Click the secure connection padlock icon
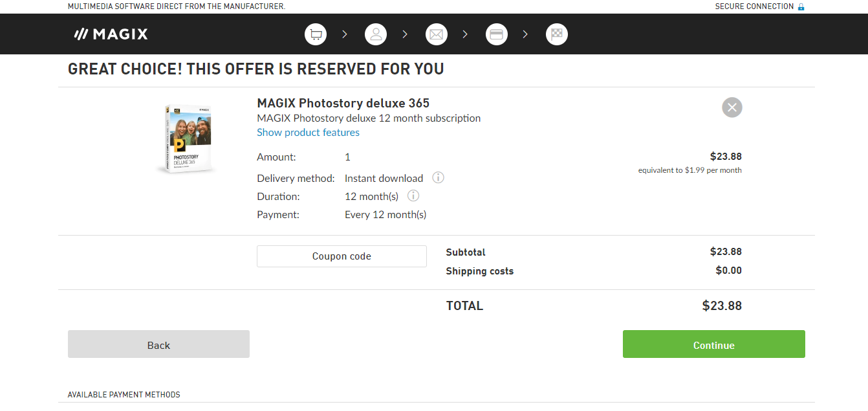868x411 pixels. [x=801, y=6]
